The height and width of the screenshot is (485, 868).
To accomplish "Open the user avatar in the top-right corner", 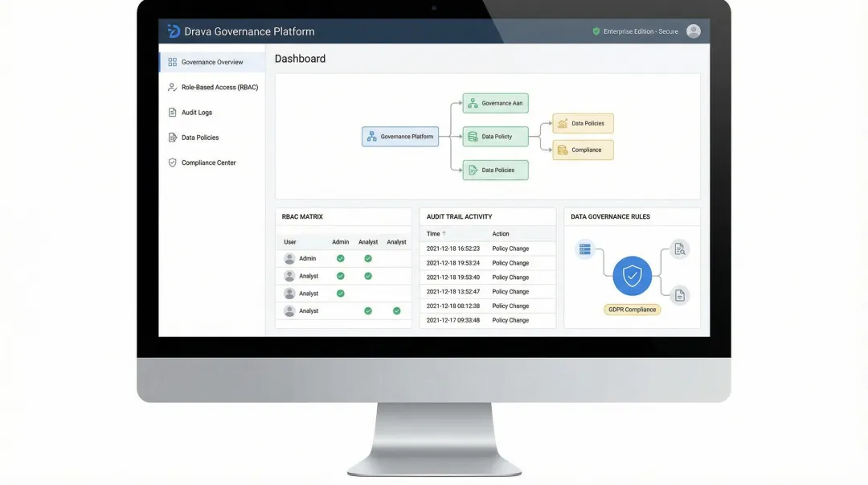I will coord(693,31).
